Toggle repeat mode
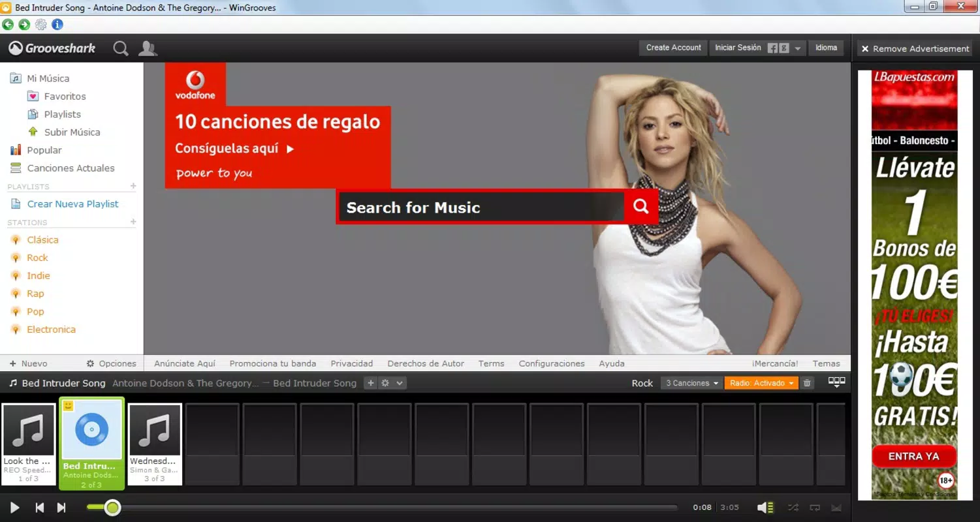Viewport: 980px width, 522px height. coord(815,507)
